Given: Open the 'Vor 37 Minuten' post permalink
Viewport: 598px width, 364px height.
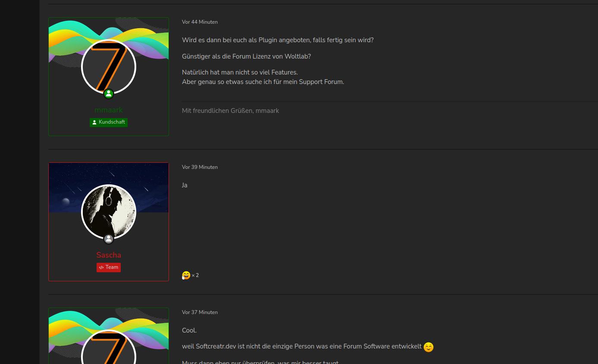Looking at the screenshot, I should (x=200, y=312).
